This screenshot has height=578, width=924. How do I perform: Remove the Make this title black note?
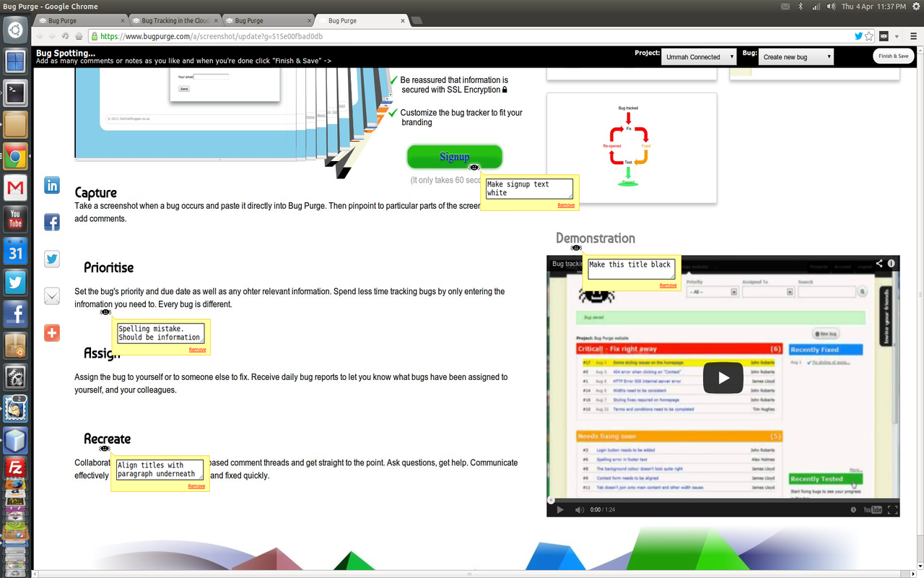point(668,285)
